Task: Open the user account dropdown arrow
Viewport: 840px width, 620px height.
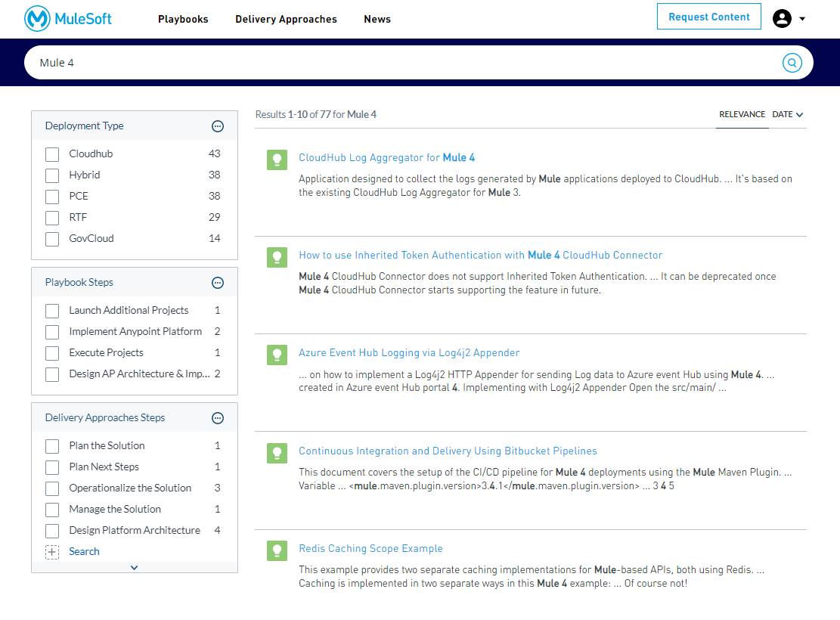Action: [x=802, y=19]
